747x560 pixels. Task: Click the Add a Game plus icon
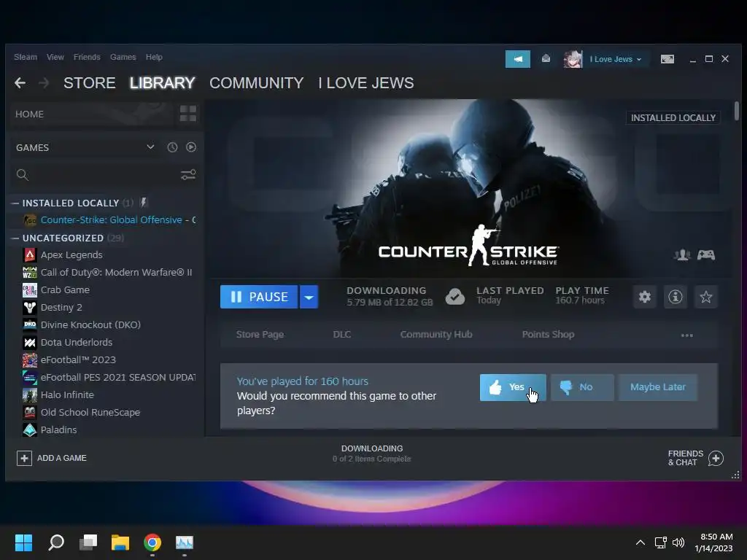(24, 458)
